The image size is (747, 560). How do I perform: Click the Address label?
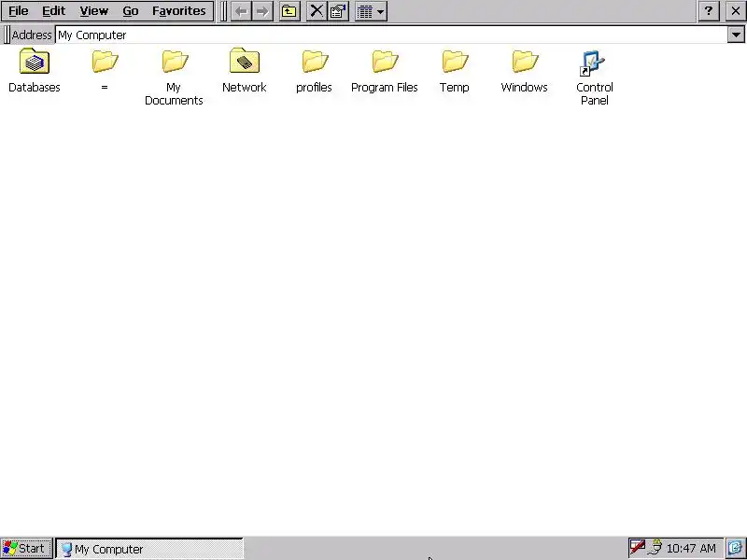pyautogui.click(x=32, y=35)
